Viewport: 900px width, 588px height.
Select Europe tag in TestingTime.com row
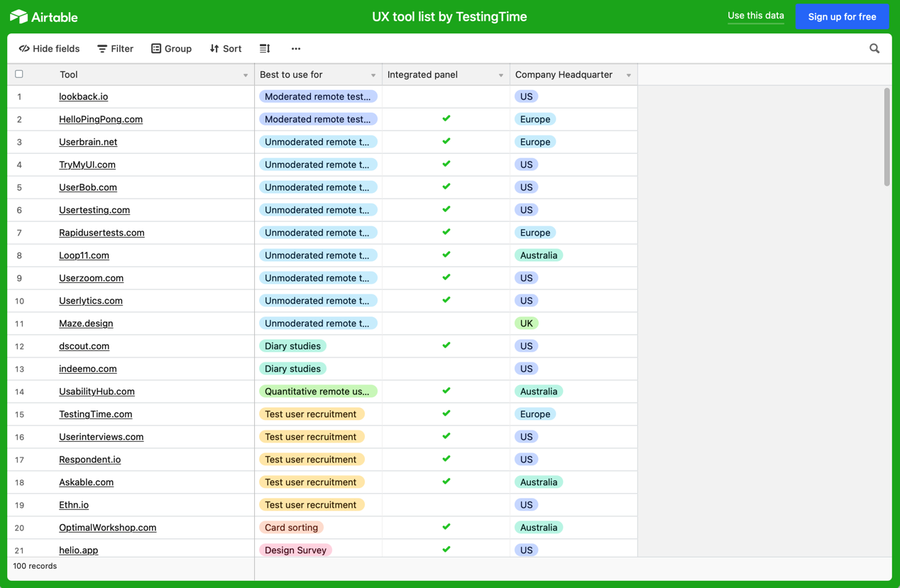click(x=535, y=414)
